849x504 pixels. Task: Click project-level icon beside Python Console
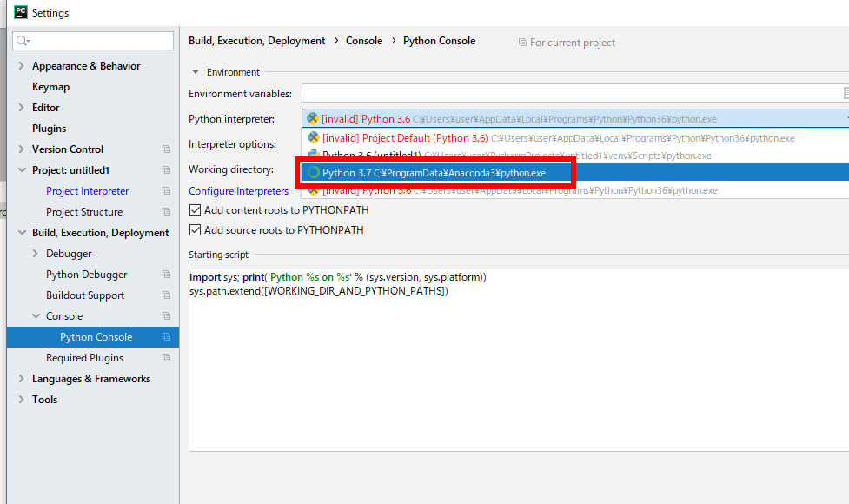(x=166, y=336)
